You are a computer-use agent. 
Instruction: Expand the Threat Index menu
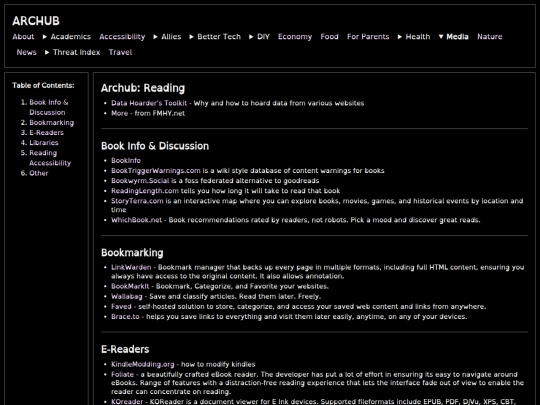coord(72,52)
